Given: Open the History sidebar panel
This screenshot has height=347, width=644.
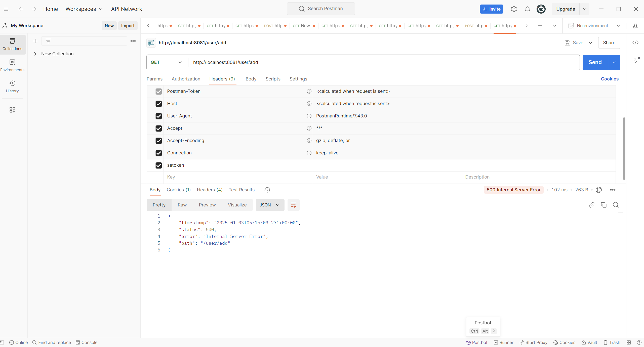Looking at the screenshot, I should coord(12,86).
